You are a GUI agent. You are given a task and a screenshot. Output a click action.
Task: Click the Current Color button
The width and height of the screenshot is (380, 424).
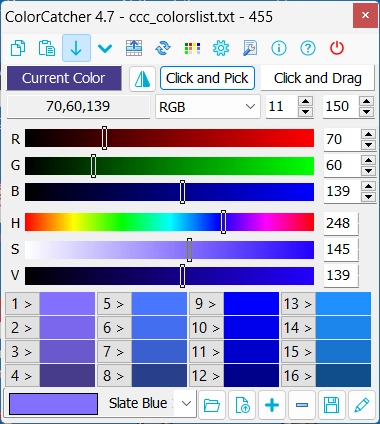64,78
